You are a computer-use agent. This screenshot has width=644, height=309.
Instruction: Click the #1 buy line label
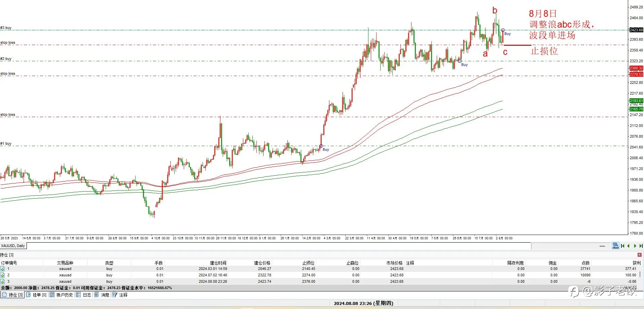(x=6, y=143)
